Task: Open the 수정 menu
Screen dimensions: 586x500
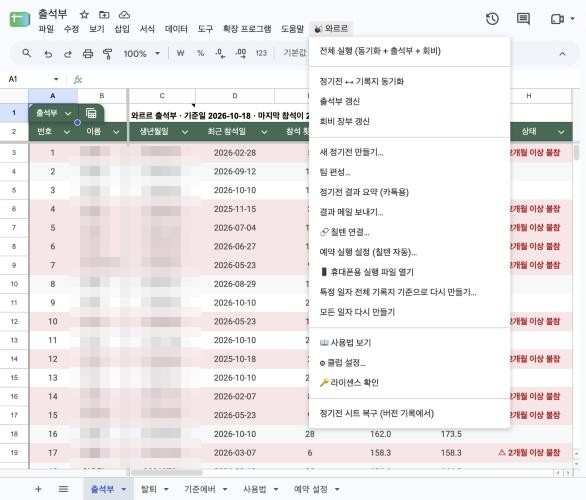Action: (x=71, y=29)
